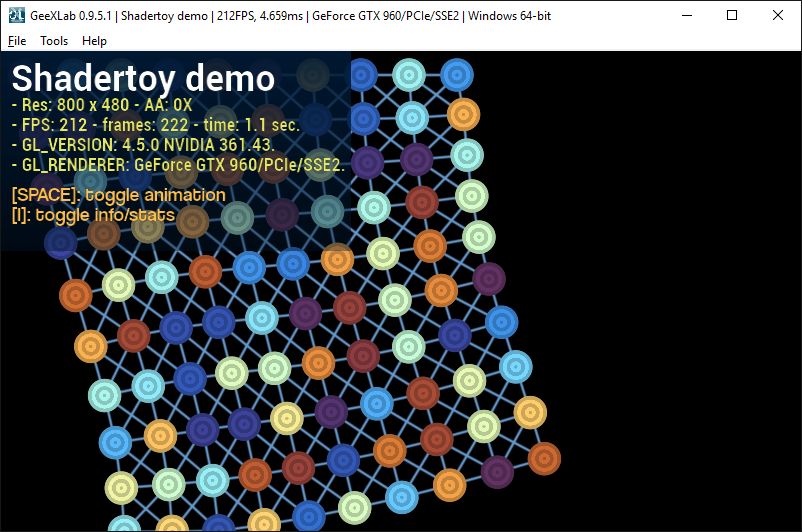This screenshot has width=802, height=532.
Task: Open the File menu
Action: pos(17,41)
